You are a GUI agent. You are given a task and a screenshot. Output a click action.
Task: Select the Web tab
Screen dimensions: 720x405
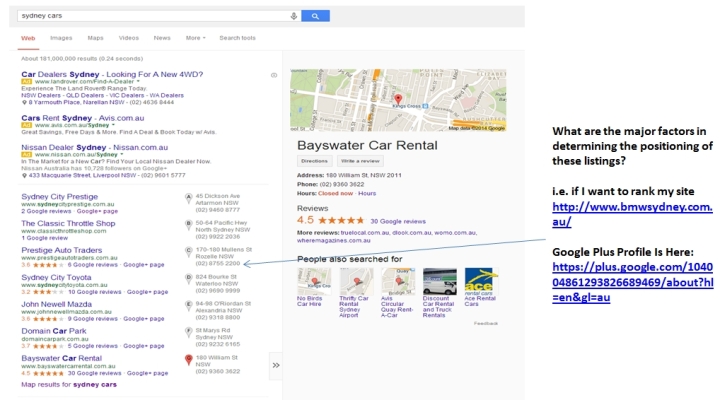tap(28, 38)
